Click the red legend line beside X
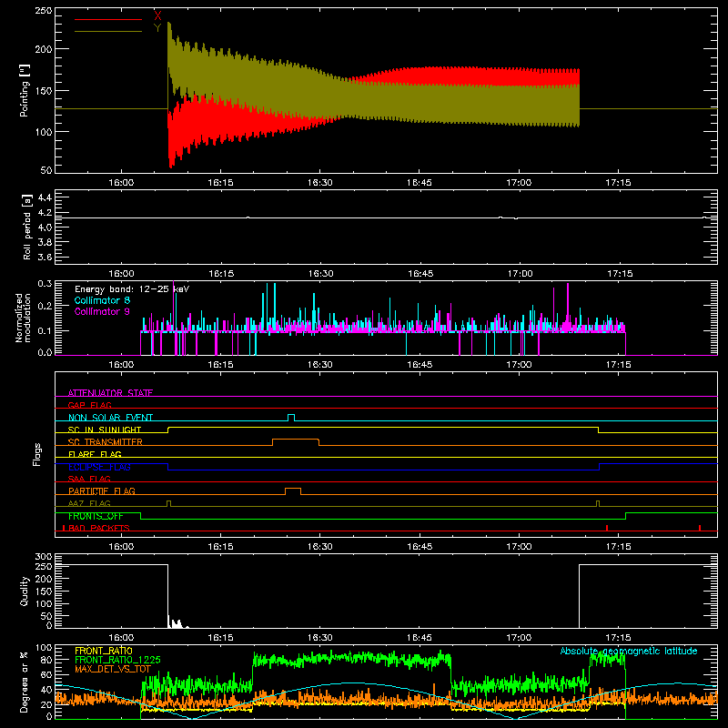The width and height of the screenshot is (728, 728). [108, 19]
